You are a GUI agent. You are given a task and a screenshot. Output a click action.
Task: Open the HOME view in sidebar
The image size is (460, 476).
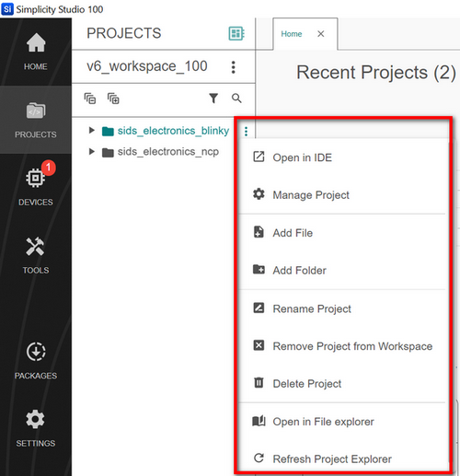[x=36, y=52]
